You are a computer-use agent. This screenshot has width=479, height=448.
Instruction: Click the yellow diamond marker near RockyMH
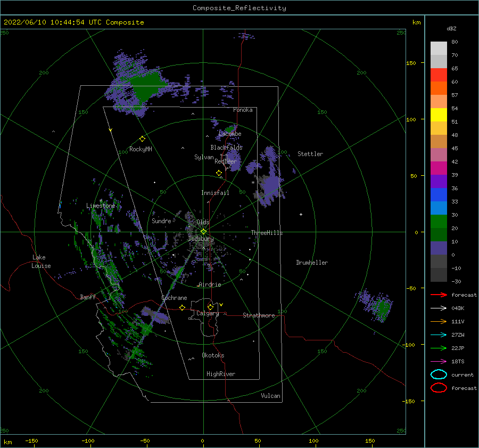click(x=142, y=139)
